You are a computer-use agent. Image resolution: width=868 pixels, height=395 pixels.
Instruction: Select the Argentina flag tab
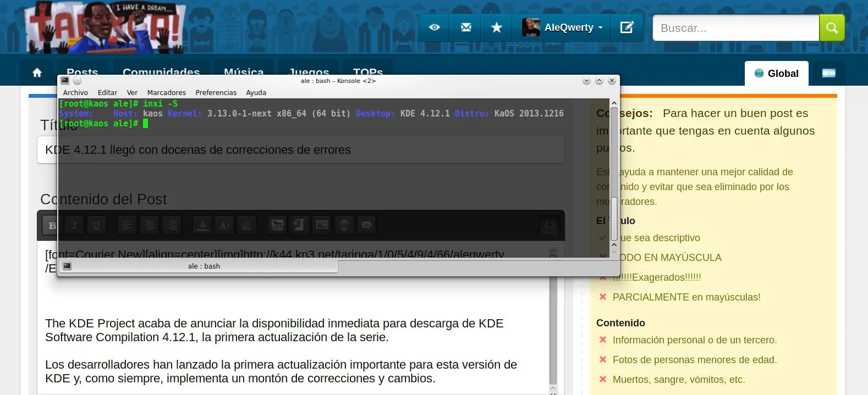tap(828, 73)
